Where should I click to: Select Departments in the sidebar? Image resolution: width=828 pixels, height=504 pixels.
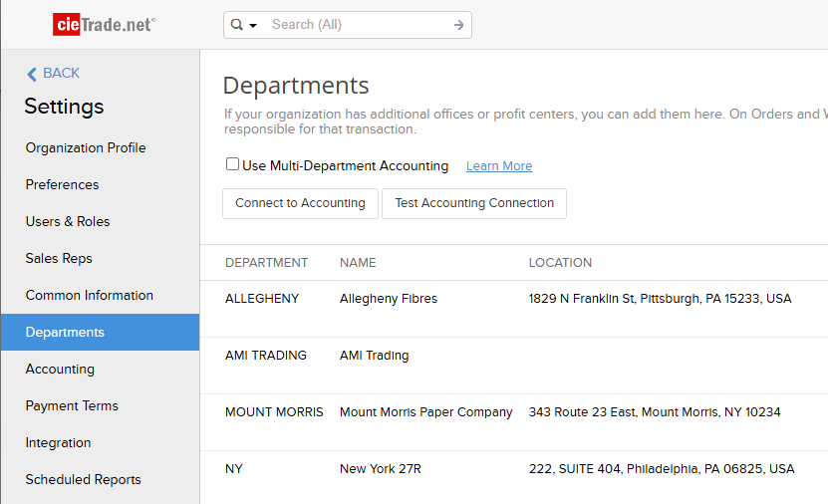101,332
